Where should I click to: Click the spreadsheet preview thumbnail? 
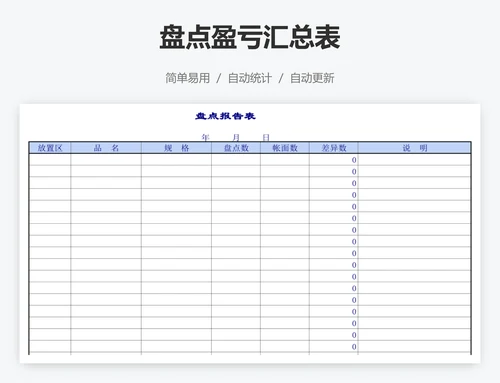[x=250, y=233]
